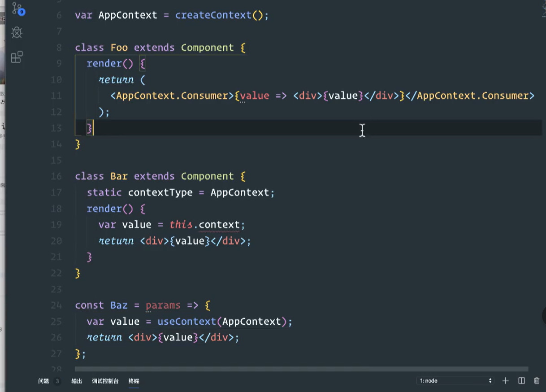The image size is (546, 392).
Task: Kill terminal with the trash icon
Action: [537, 381]
